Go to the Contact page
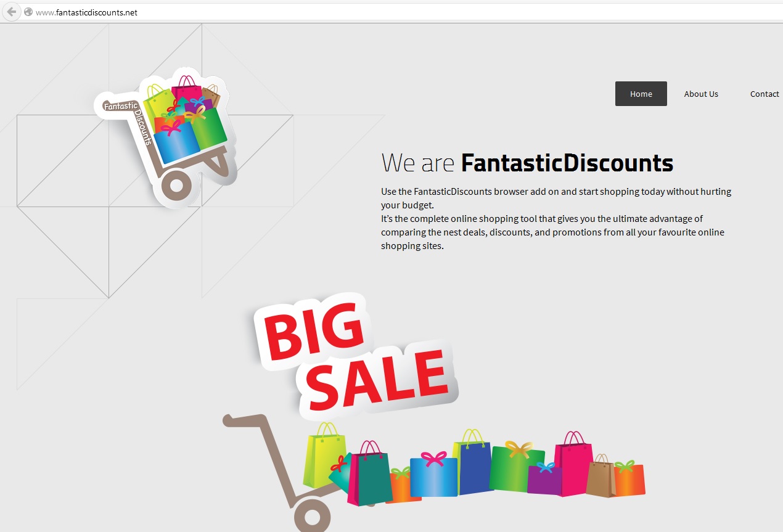This screenshot has height=532, width=783. [x=765, y=94]
